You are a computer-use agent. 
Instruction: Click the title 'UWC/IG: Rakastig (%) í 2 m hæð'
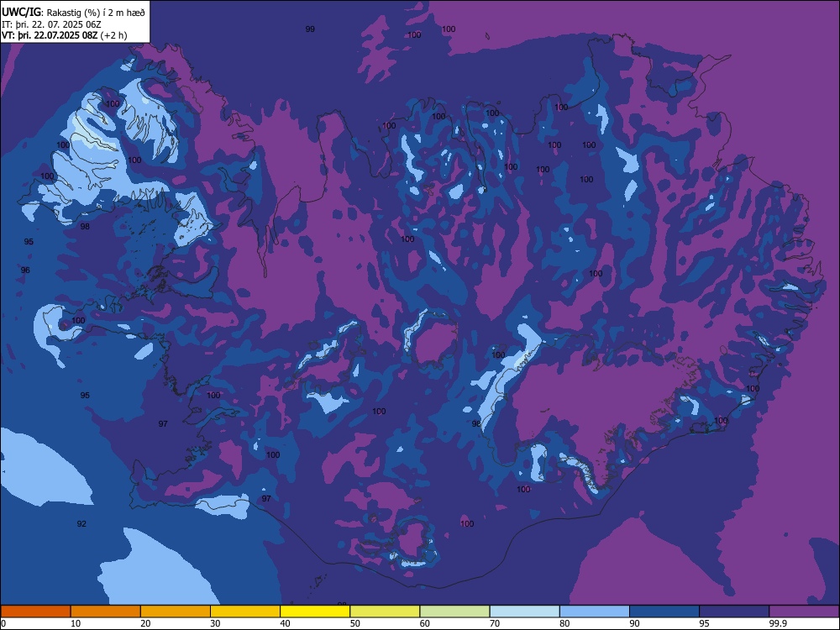click(73, 12)
